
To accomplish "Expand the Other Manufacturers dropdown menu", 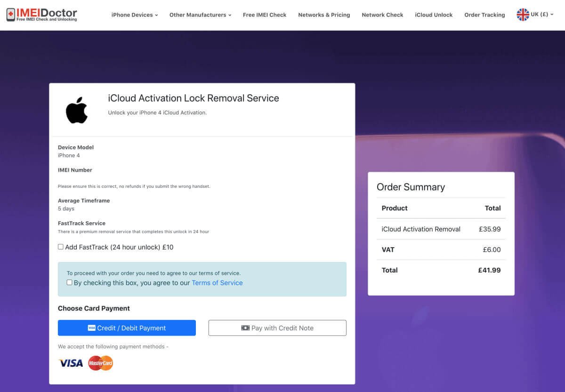I will (x=200, y=15).
